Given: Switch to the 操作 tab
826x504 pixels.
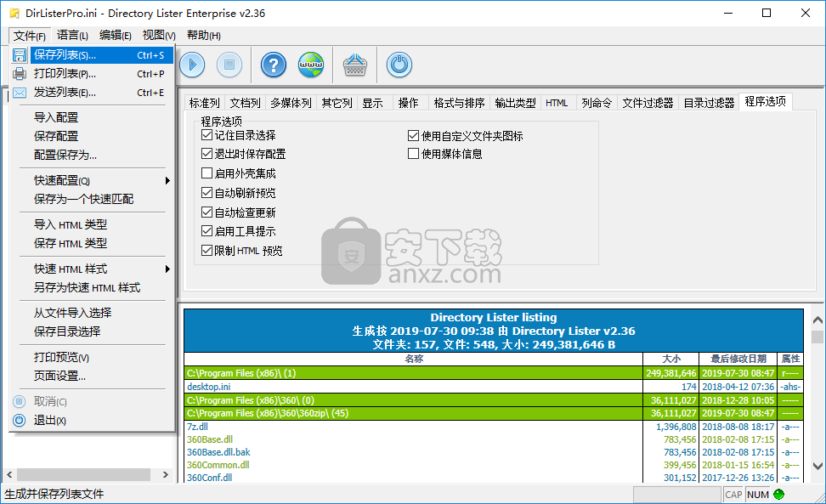Looking at the screenshot, I should (x=408, y=103).
